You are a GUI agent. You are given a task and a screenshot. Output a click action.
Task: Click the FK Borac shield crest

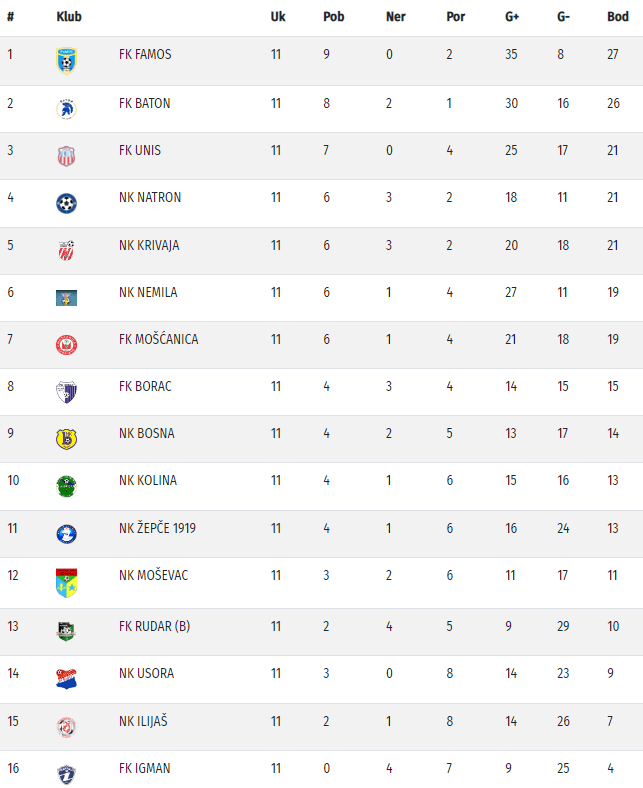click(66, 392)
